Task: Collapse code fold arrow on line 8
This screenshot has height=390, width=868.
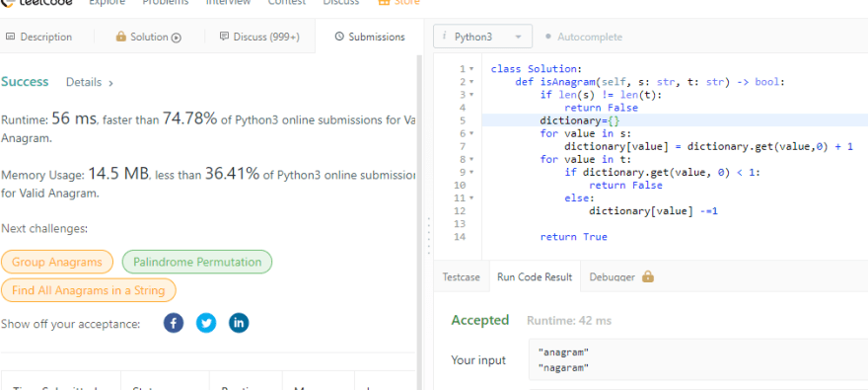Action: click(x=471, y=160)
